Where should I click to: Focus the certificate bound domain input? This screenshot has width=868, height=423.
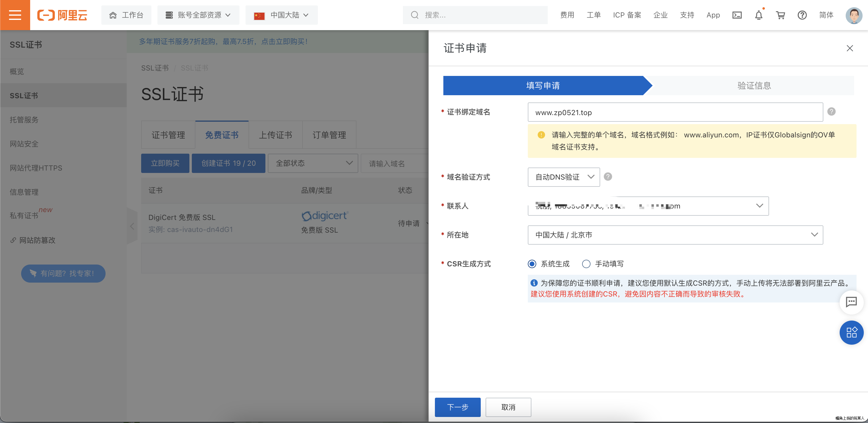click(x=675, y=112)
